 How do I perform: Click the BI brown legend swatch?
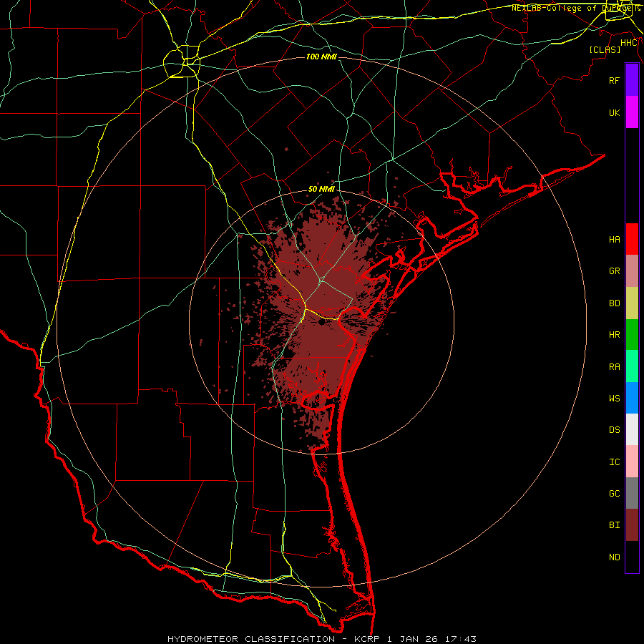click(x=632, y=525)
